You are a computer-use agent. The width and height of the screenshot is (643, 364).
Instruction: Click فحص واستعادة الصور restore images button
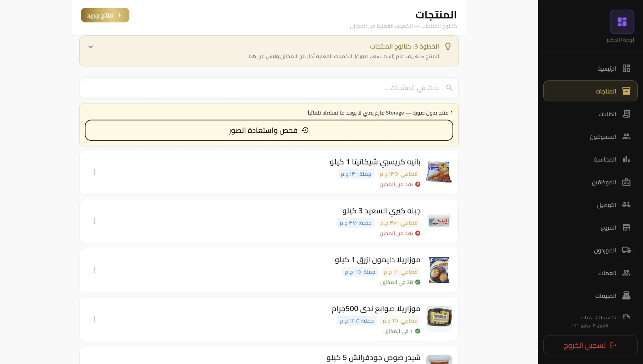[269, 130]
